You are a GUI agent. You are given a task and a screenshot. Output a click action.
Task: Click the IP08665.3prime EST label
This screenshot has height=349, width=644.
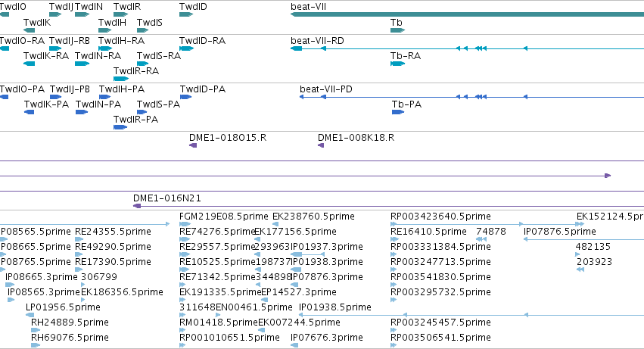[41, 278]
